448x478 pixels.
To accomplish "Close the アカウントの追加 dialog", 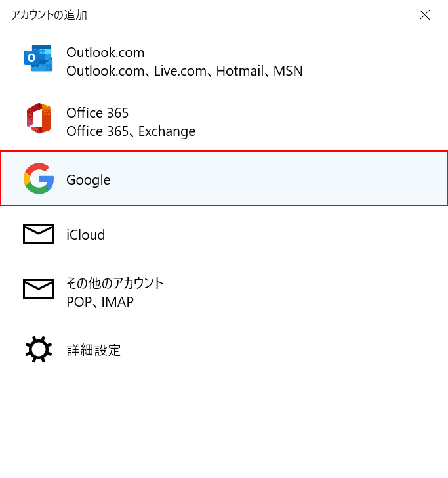I will 424,14.
